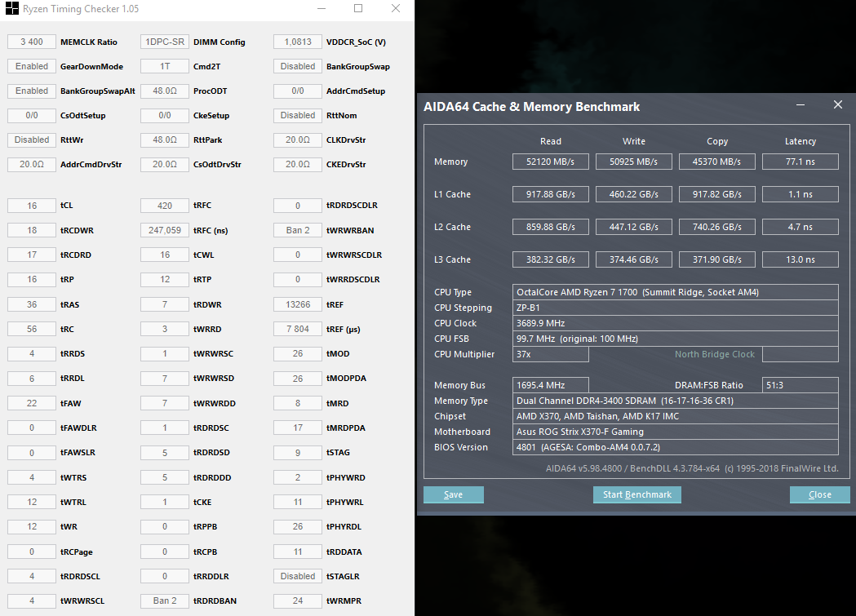Click the tSTAGLR Disabled field
The width and height of the screenshot is (856, 616).
[x=298, y=576]
